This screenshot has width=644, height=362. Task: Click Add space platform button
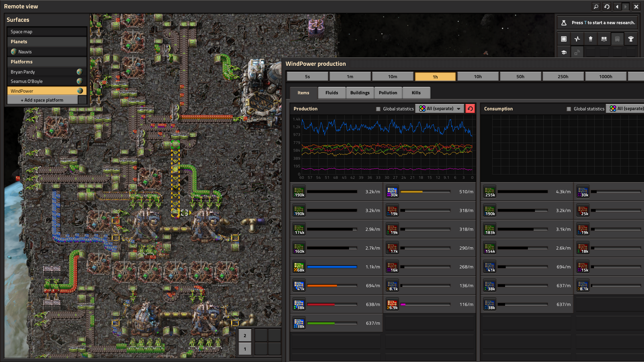click(x=42, y=100)
